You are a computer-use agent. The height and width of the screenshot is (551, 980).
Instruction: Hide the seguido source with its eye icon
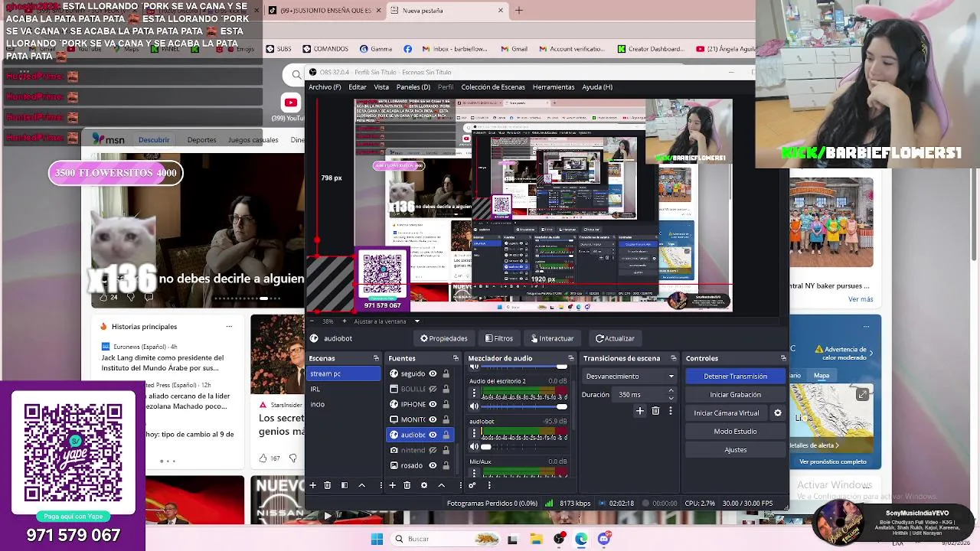point(433,373)
